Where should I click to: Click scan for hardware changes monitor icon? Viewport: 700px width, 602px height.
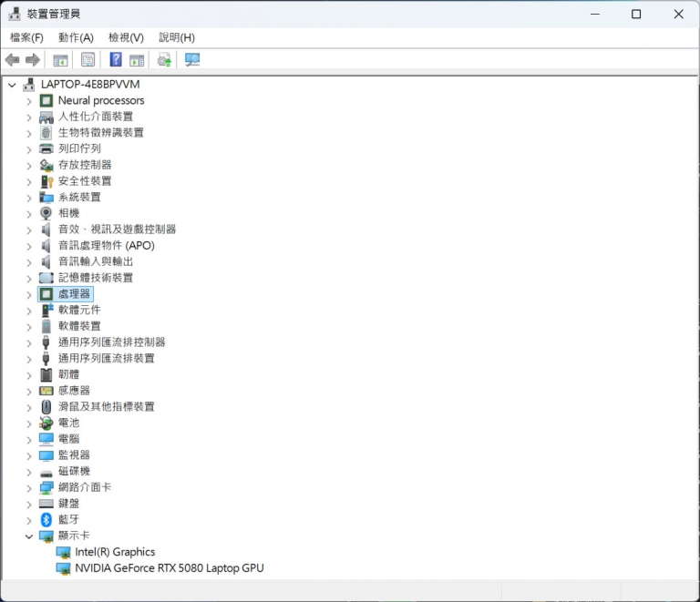tap(192, 60)
